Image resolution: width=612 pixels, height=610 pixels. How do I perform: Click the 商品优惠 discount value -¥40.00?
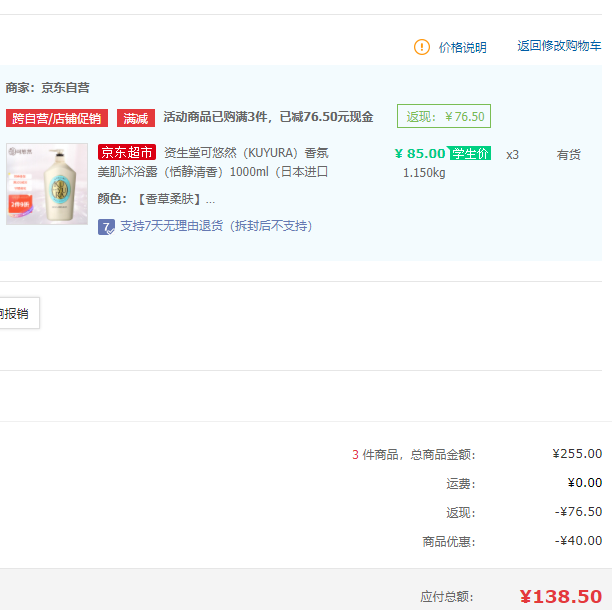click(x=578, y=541)
